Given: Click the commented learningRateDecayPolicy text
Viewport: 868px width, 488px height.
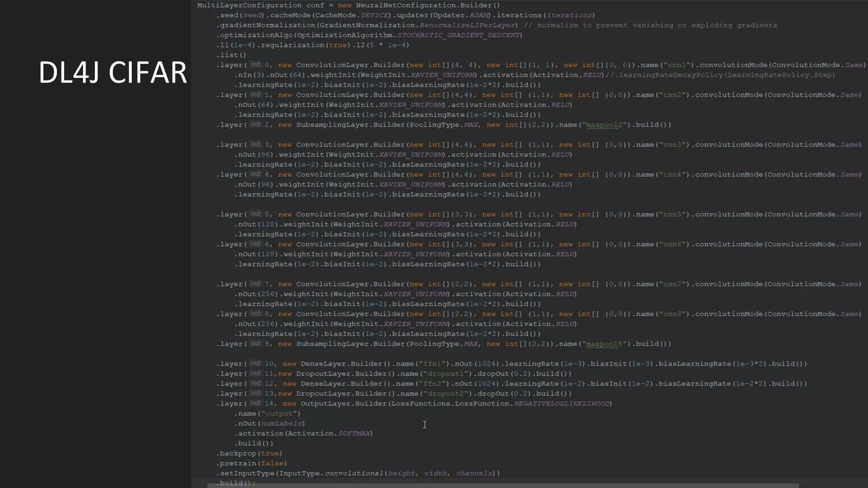Looking at the screenshot, I should point(721,75).
